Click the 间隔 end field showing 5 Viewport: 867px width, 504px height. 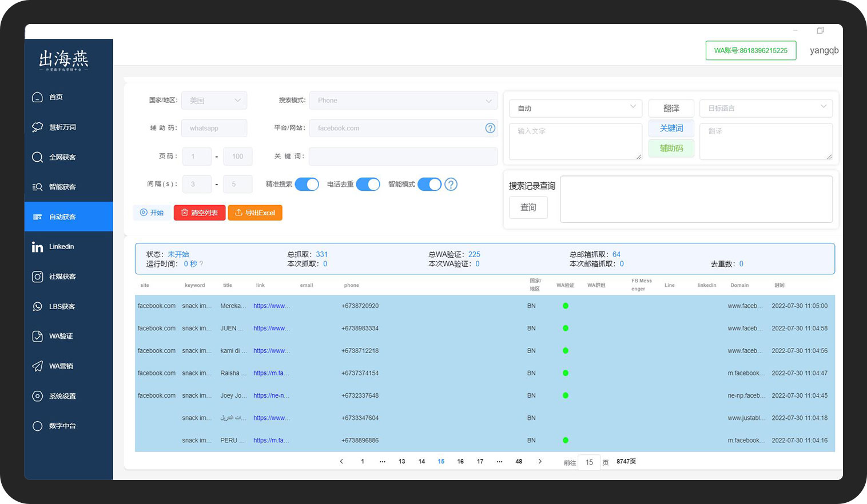pos(238,184)
